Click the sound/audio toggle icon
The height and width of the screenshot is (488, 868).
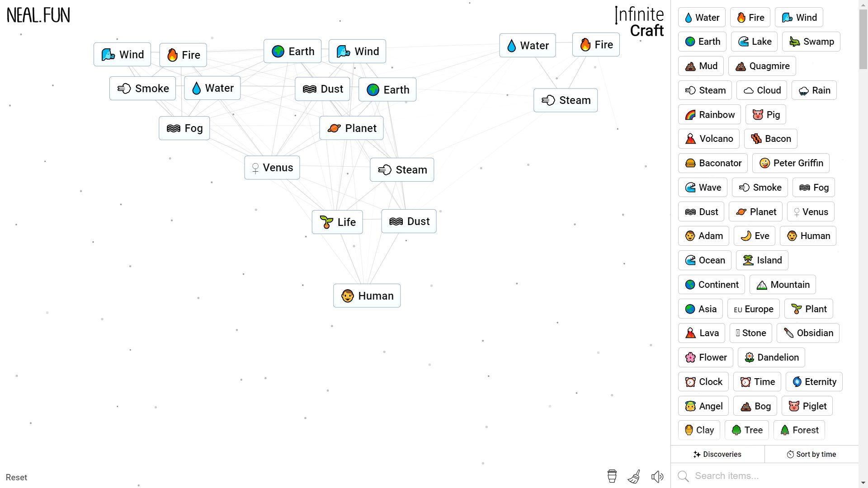pos(657,477)
